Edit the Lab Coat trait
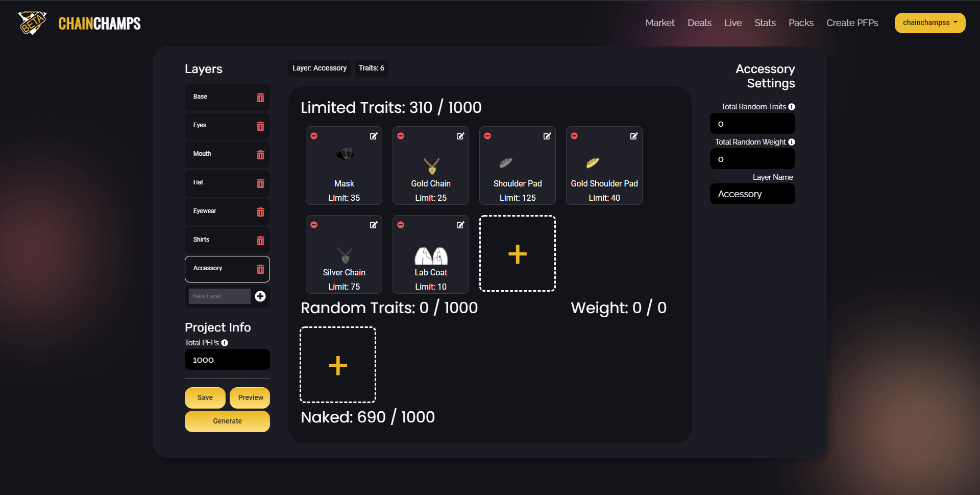980x495 pixels. pyautogui.click(x=460, y=225)
